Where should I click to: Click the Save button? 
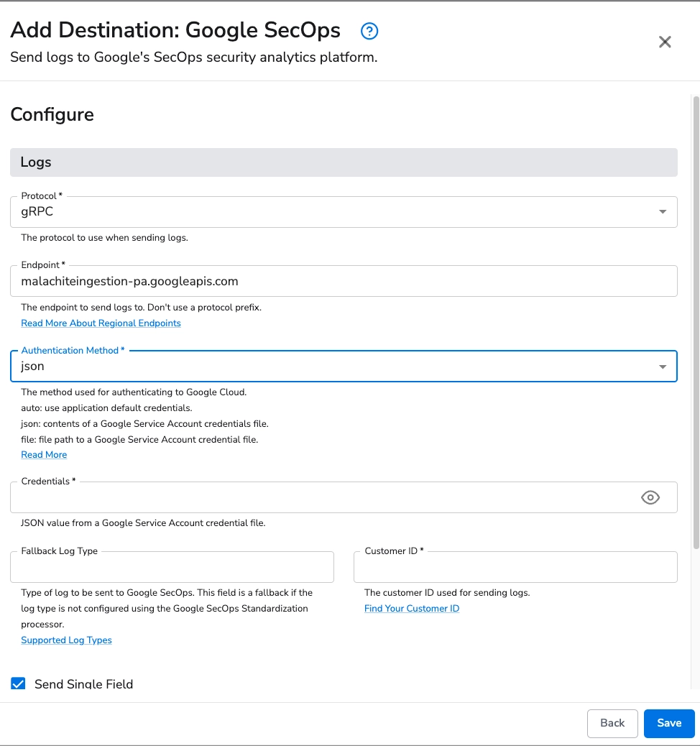pyautogui.click(x=668, y=723)
